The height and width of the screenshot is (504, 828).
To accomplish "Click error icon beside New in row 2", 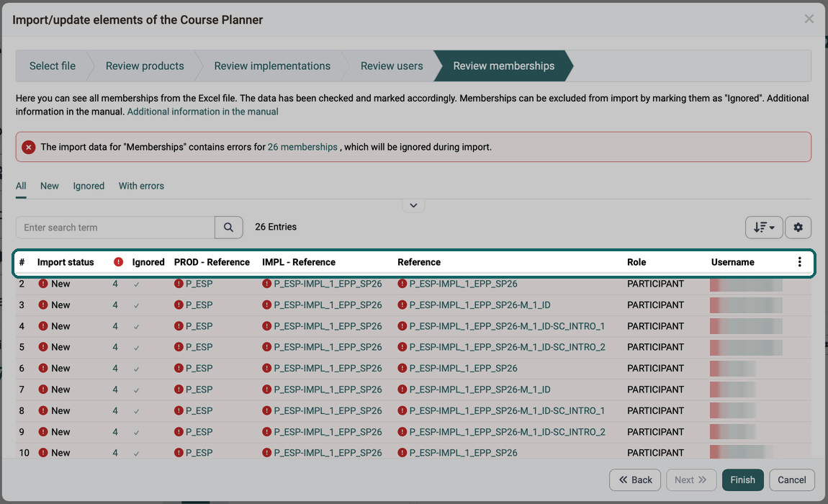I will [43, 284].
